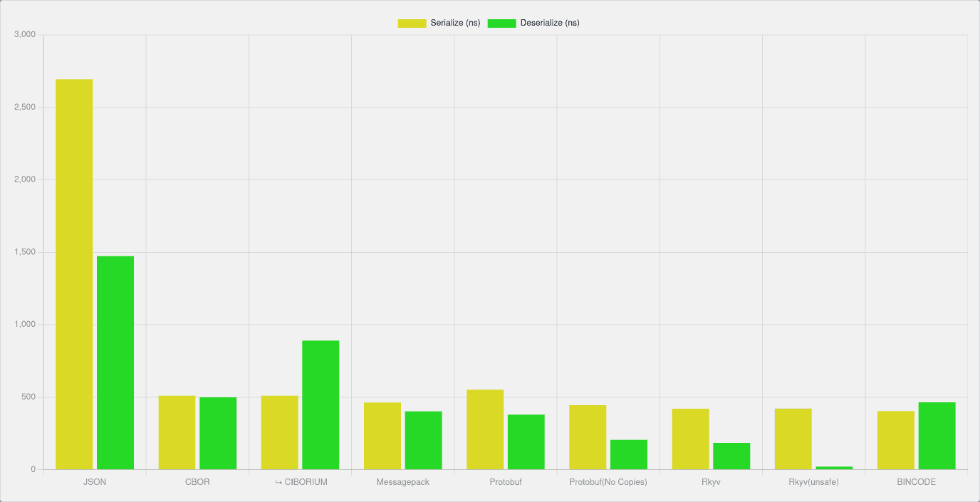980x502 pixels.
Task: Click the yellow CBOR serialize bar
Action: point(177,432)
